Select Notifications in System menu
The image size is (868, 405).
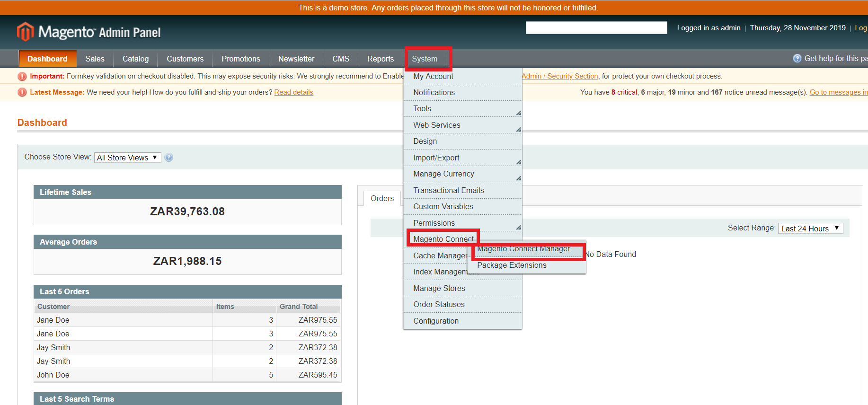pos(462,92)
